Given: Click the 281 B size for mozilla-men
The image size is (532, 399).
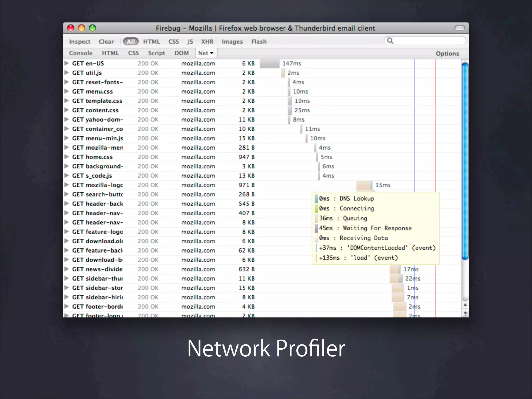Looking at the screenshot, I should point(247,148).
